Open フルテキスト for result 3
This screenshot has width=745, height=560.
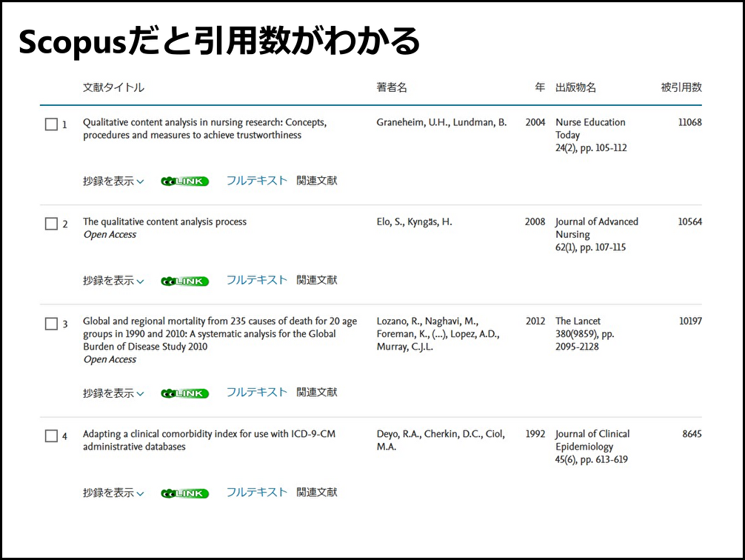(256, 392)
